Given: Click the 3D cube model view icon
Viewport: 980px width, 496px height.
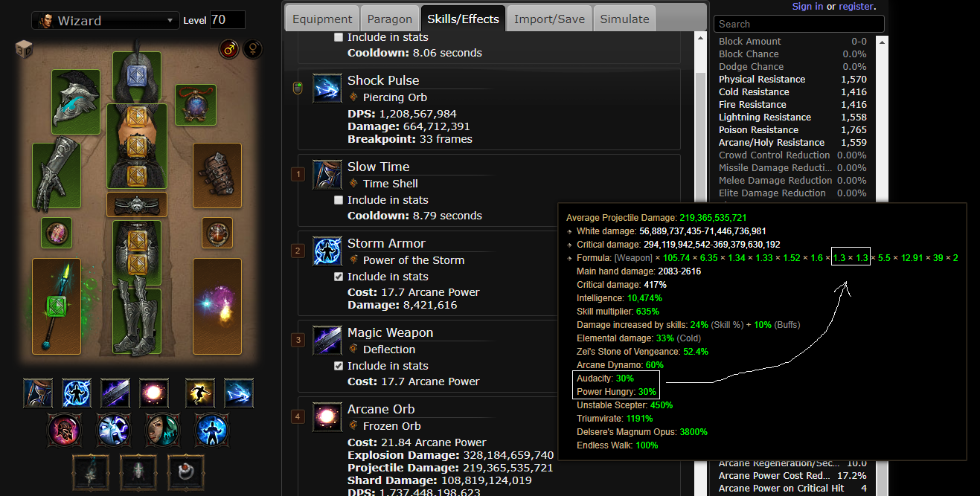Looking at the screenshot, I should pyautogui.click(x=22, y=50).
